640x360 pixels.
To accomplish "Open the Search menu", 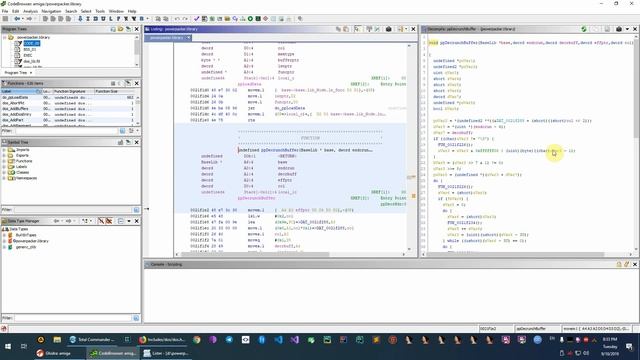I will (71, 11).
